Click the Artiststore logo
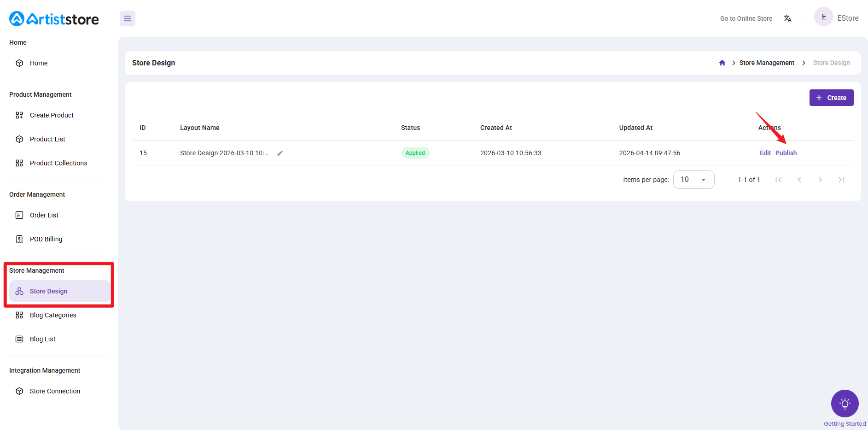This screenshot has height=439, width=868. [54, 19]
